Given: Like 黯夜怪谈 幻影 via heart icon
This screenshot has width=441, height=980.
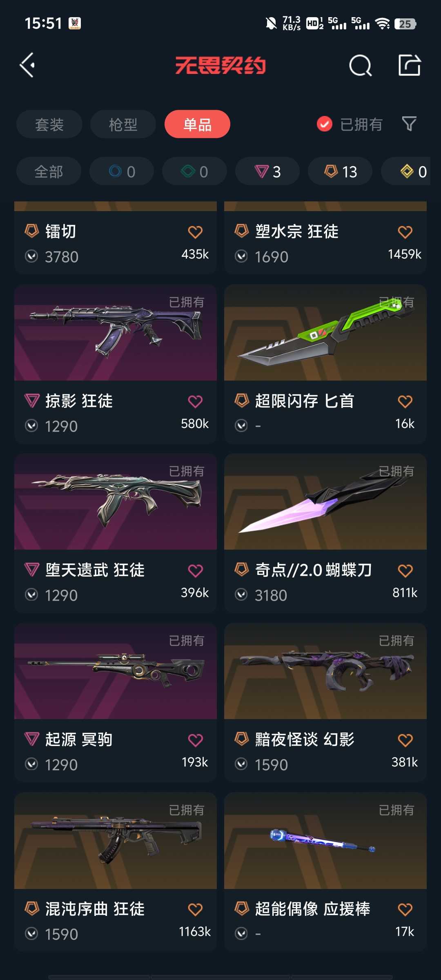Looking at the screenshot, I should pyautogui.click(x=405, y=740).
